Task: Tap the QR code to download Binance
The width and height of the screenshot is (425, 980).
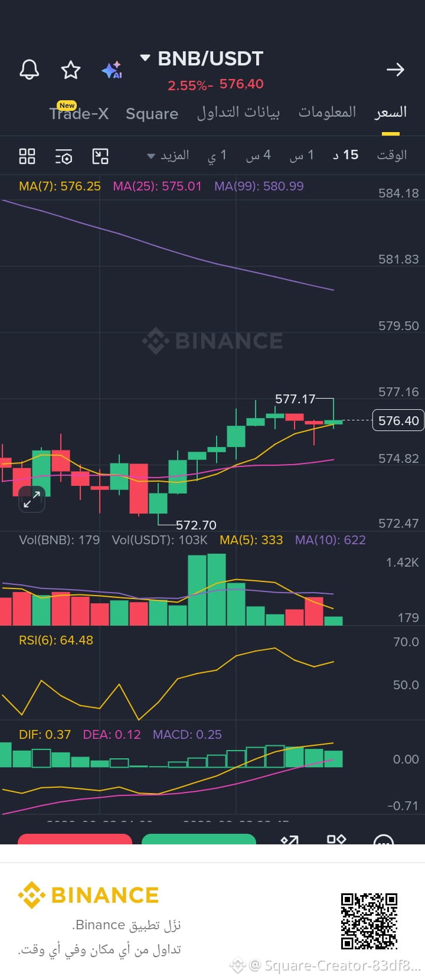Action: pos(369,921)
